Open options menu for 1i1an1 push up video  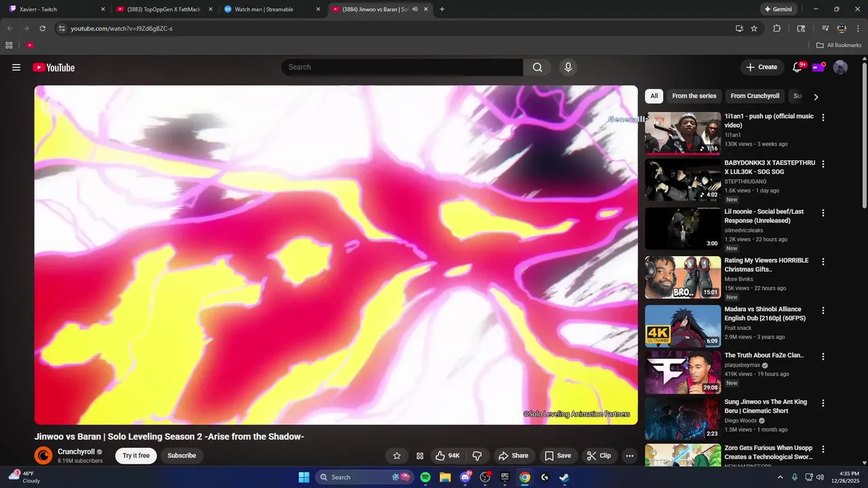pos(823,117)
